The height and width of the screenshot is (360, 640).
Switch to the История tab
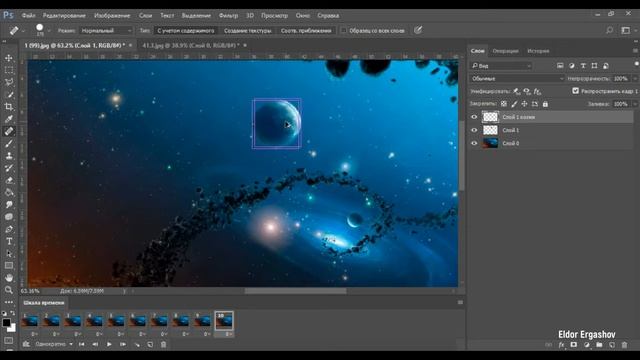(x=538, y=51)
